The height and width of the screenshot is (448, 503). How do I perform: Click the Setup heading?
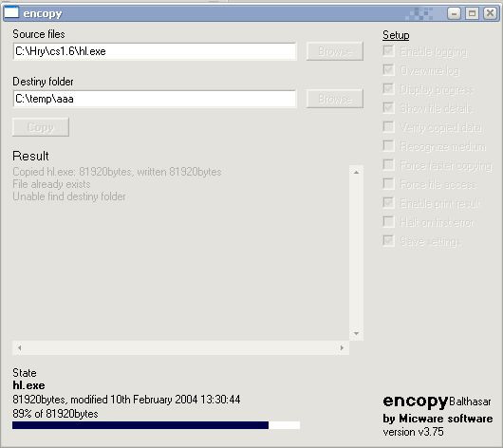(x=396, y=35)
